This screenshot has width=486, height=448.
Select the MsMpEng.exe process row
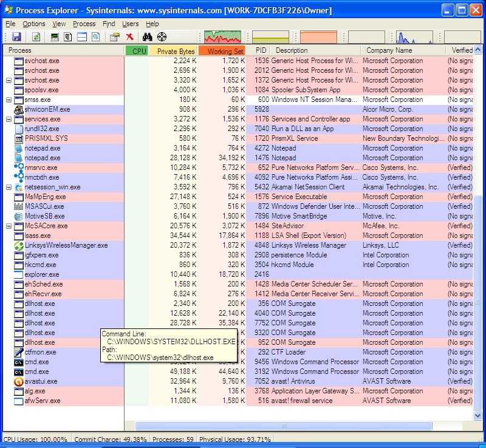click(238, 197)
